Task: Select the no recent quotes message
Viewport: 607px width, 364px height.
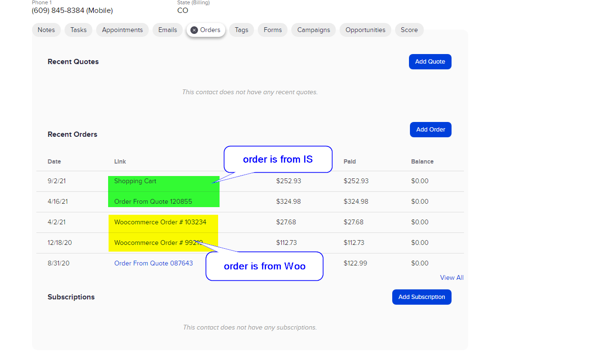Action: click(250, 92)
